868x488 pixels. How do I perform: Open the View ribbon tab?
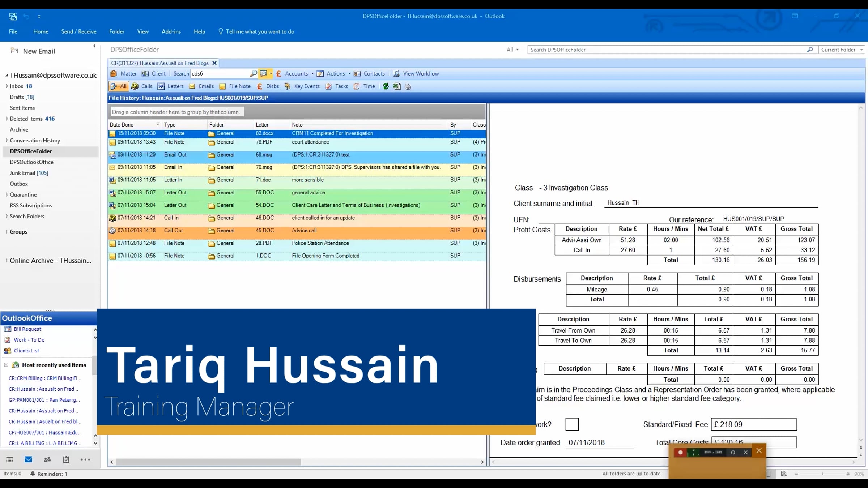tap(143, 31)
